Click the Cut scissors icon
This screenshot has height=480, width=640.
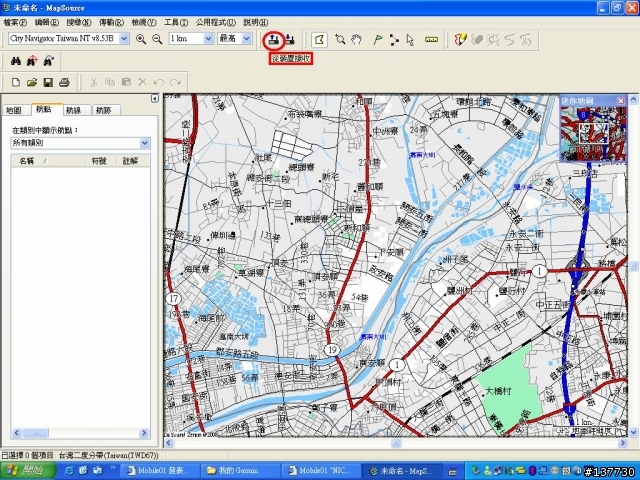[x=94, y=82]
